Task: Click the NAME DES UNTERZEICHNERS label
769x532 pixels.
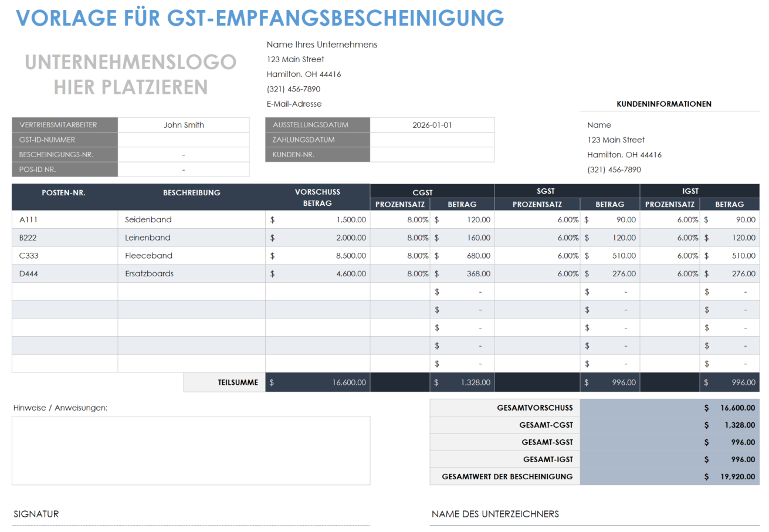Action: [x=495, y=514]
